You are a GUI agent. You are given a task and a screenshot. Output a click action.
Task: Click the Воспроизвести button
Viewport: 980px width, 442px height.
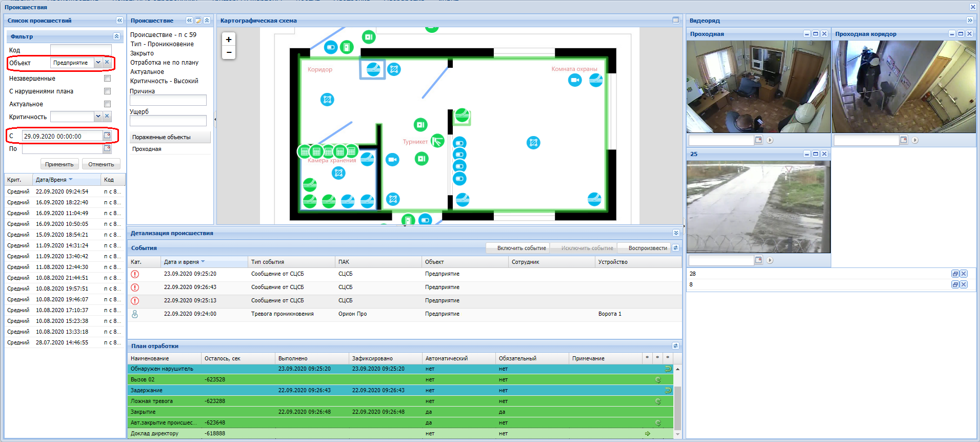tap(647, 248)
